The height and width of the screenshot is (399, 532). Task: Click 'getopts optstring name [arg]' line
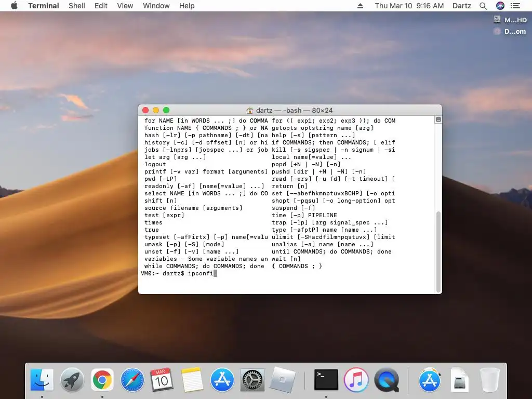322,128
